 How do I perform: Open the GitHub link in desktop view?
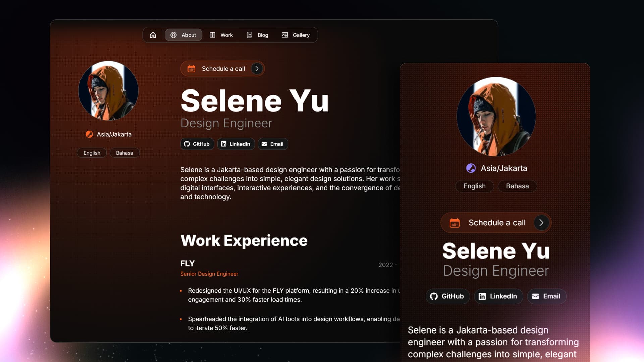tap(197, 144)
